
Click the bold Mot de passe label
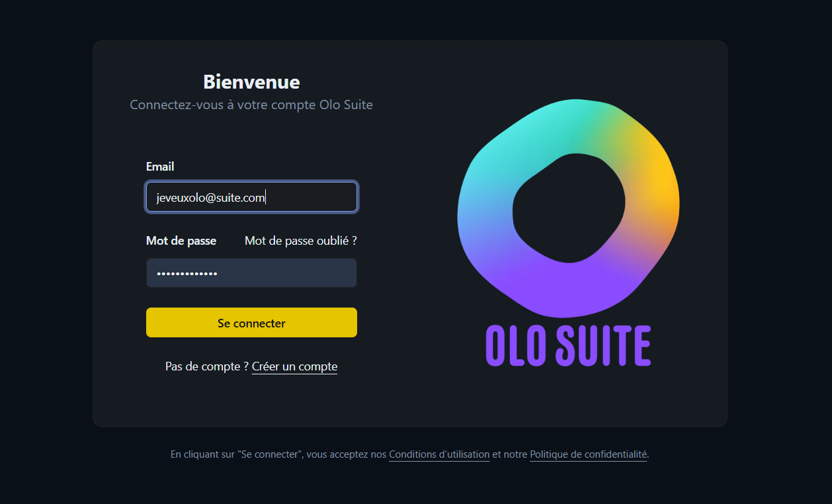pos(181,241)
